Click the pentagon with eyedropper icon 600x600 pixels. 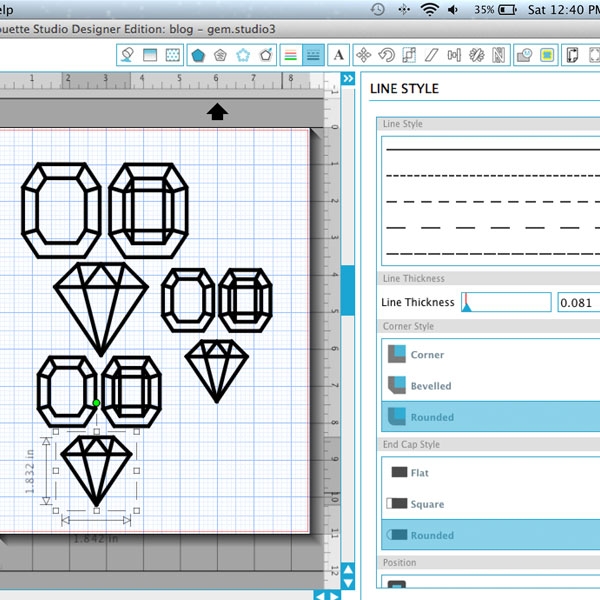coord(266,55)
